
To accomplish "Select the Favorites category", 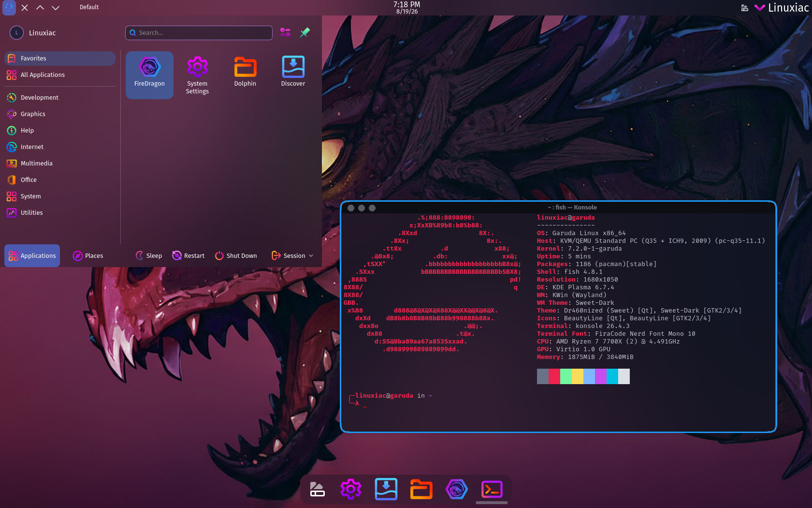I will coord(60,58).
